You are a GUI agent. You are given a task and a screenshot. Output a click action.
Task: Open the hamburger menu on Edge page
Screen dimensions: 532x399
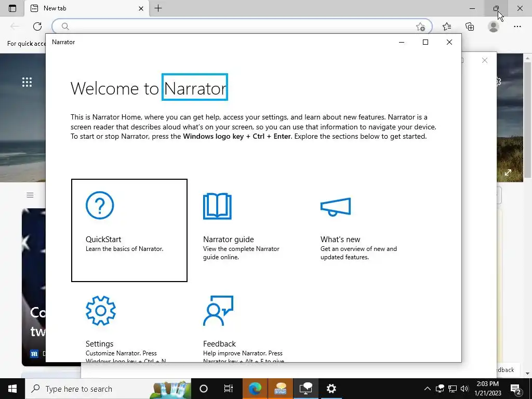[30, 195]
